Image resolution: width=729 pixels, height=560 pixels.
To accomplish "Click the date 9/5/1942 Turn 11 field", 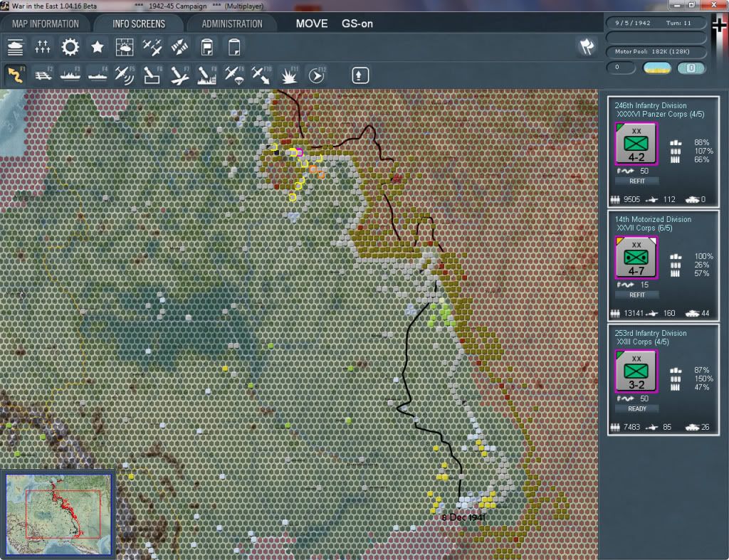I will tap(656, 23).
